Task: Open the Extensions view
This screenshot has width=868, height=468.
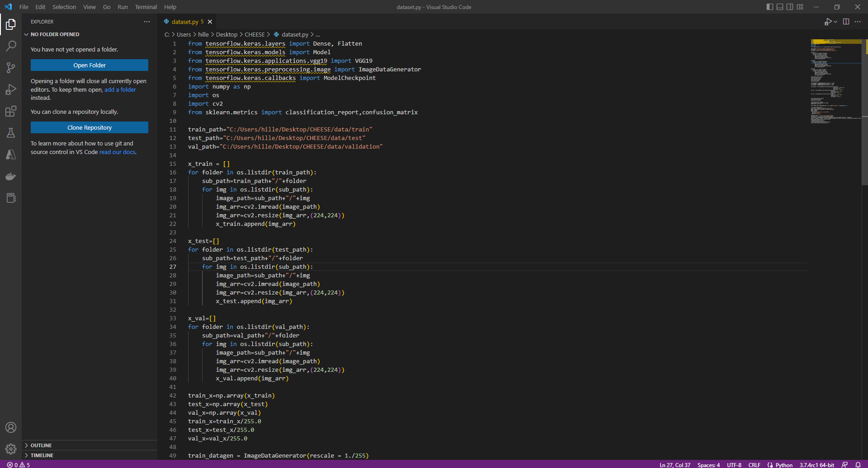Action: point(11,111)
